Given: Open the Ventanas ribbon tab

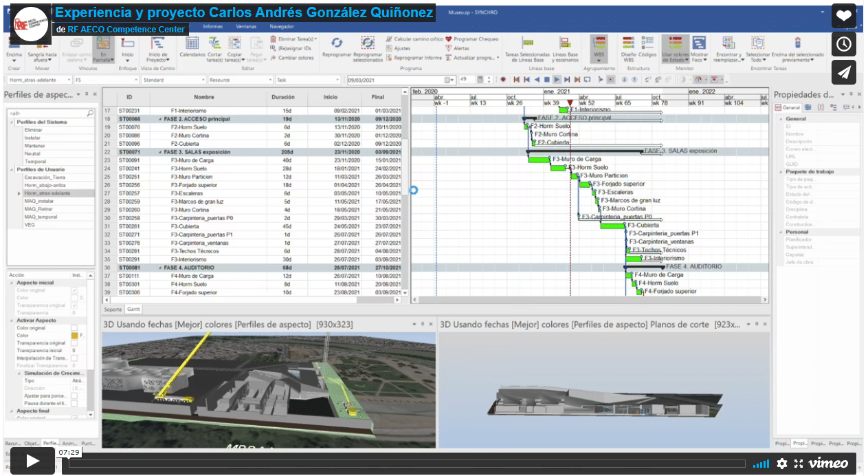Looking at the screenshot, I should (246, 26).
